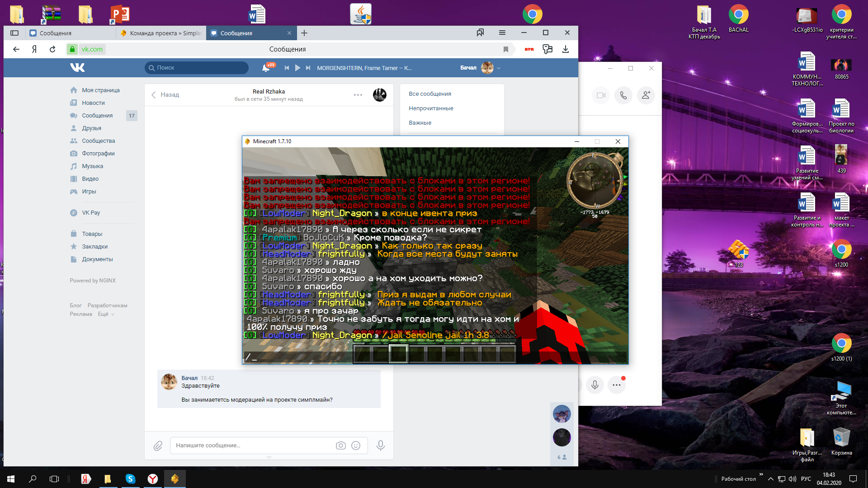Select Важные filter

point(420,123)
